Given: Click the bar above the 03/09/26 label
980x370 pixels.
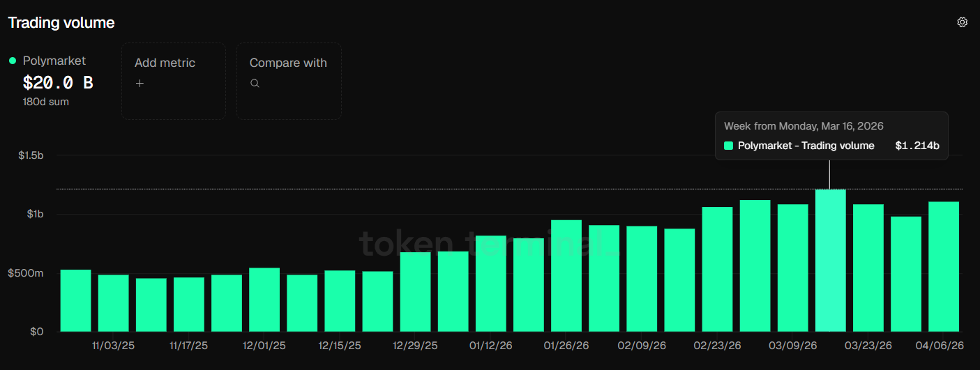Looking at the screenshot, I should (793, 268).
